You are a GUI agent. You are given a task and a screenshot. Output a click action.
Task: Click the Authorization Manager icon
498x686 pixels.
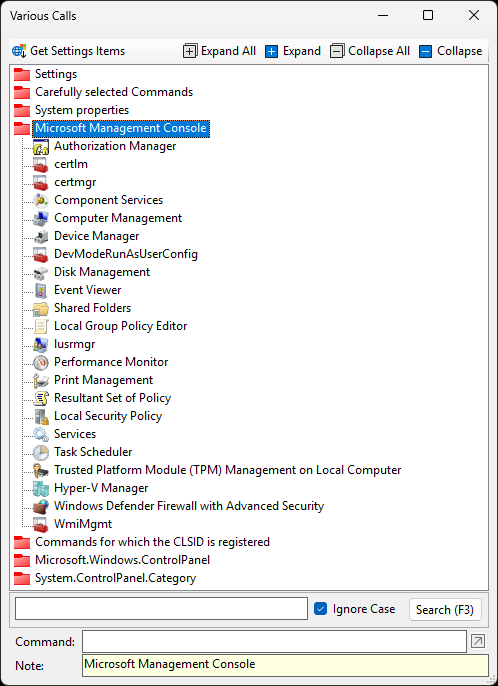pos(41,147)
